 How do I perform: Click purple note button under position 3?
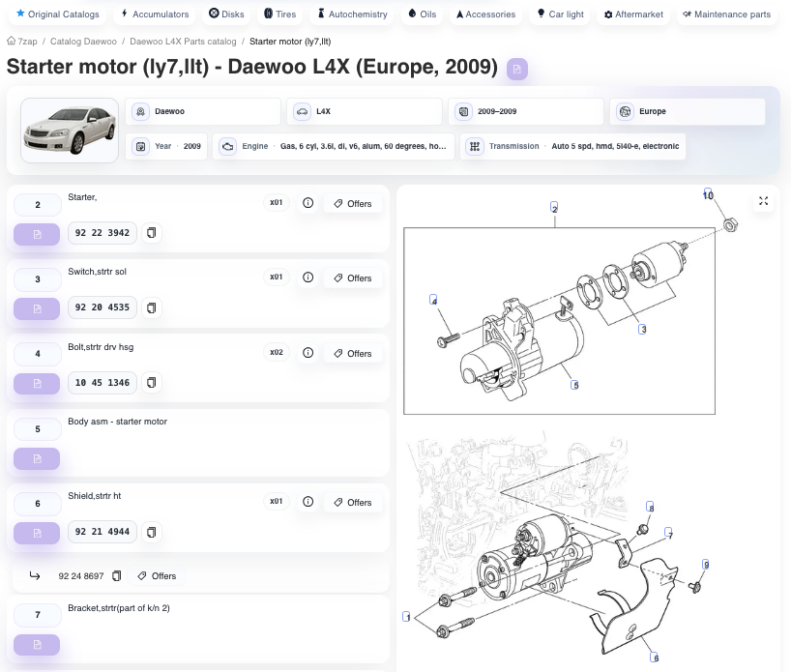(37, 308)
